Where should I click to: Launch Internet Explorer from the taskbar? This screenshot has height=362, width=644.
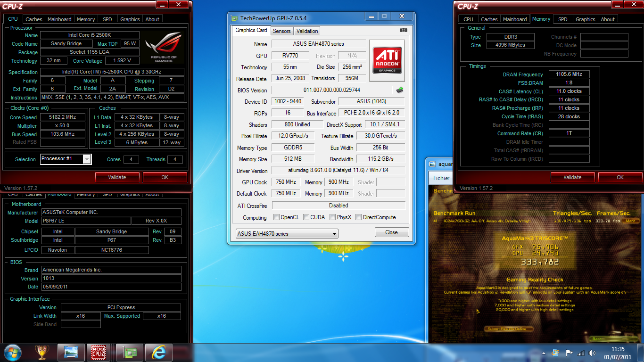(158, 353)
